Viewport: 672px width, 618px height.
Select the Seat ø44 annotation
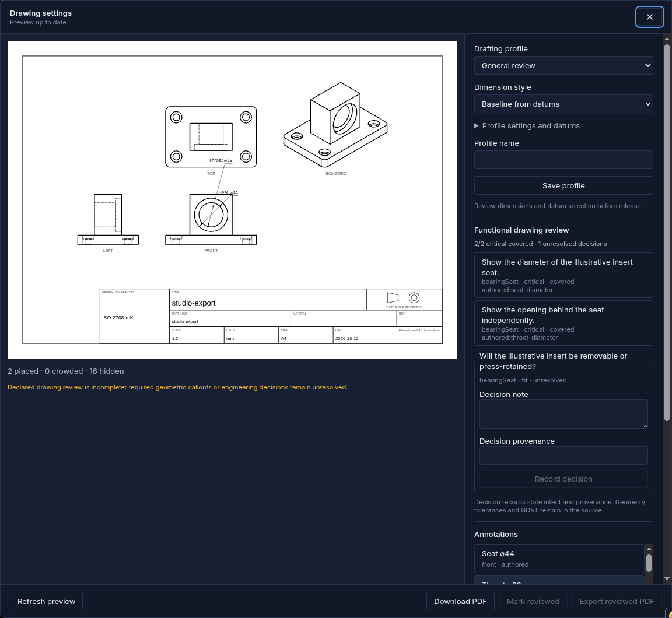pyautogui.click(x=559, y=559)
